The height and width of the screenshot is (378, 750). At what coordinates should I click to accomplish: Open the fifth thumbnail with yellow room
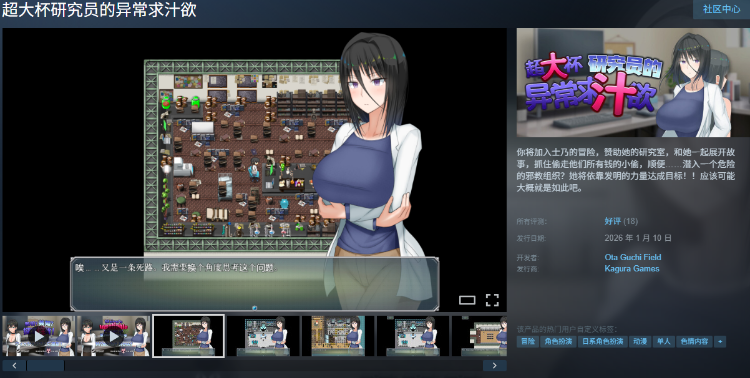[338, 336]
